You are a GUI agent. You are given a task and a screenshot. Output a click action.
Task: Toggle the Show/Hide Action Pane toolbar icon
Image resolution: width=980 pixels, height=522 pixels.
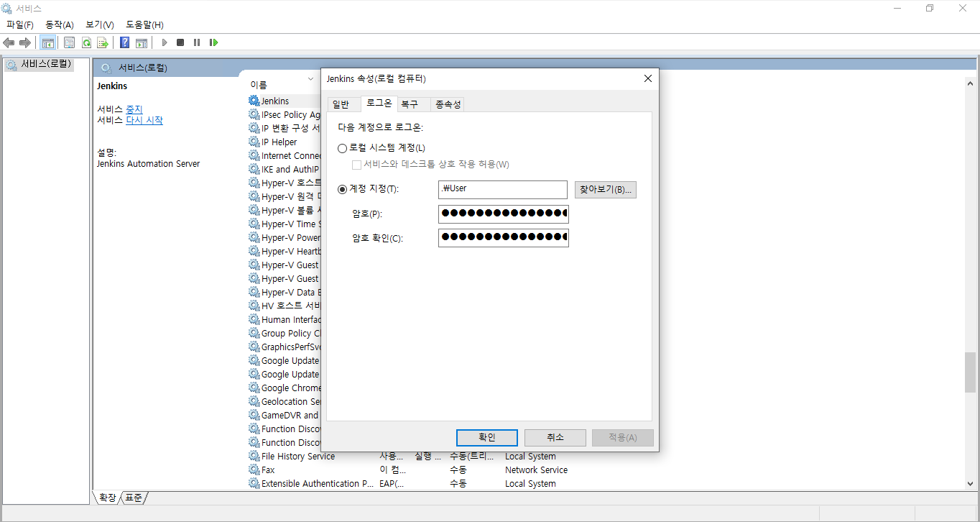point(142,42)
